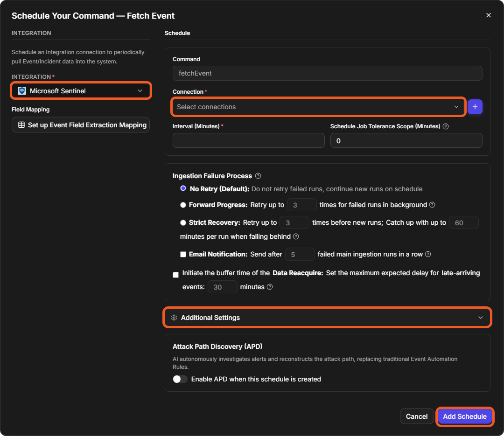Click the plus icon to add a connection
This screenshot has width=504, height=436.
point(475,107)
